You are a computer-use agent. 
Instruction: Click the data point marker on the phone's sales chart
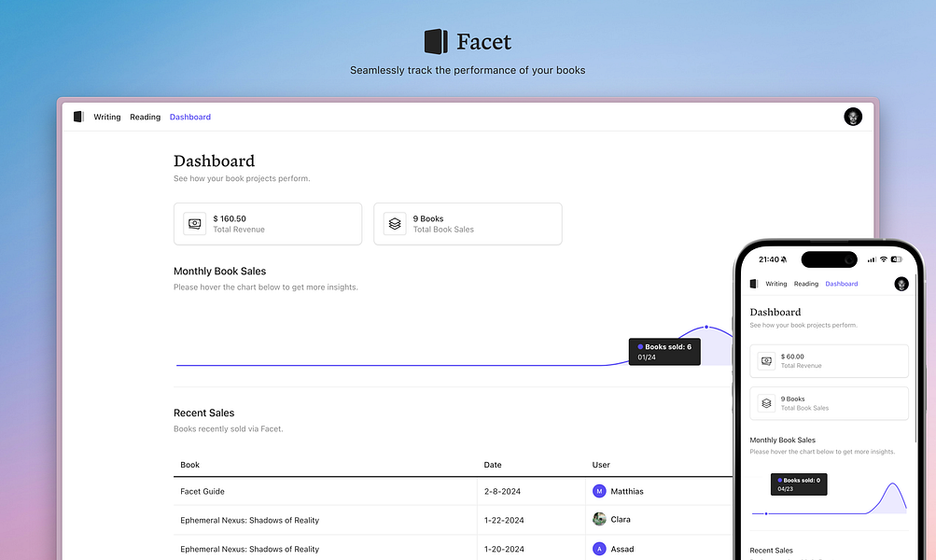766,513
